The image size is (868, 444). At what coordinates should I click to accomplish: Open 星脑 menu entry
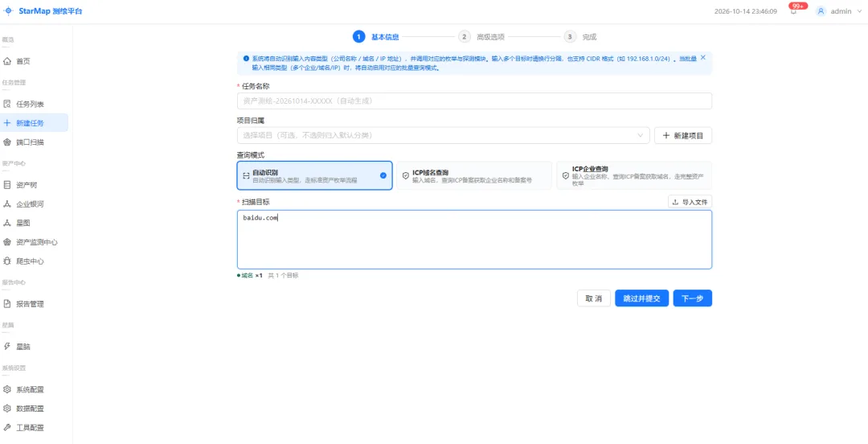pos(35,347)
